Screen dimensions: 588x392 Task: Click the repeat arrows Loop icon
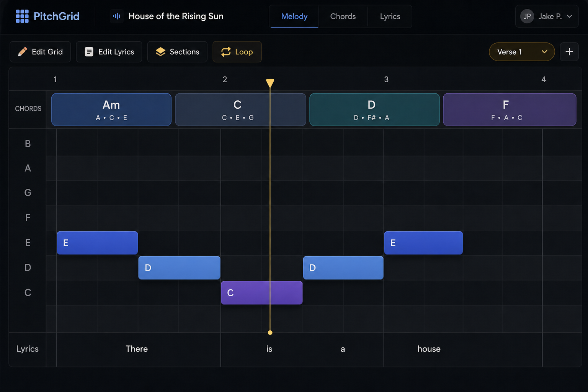point(226,52)
